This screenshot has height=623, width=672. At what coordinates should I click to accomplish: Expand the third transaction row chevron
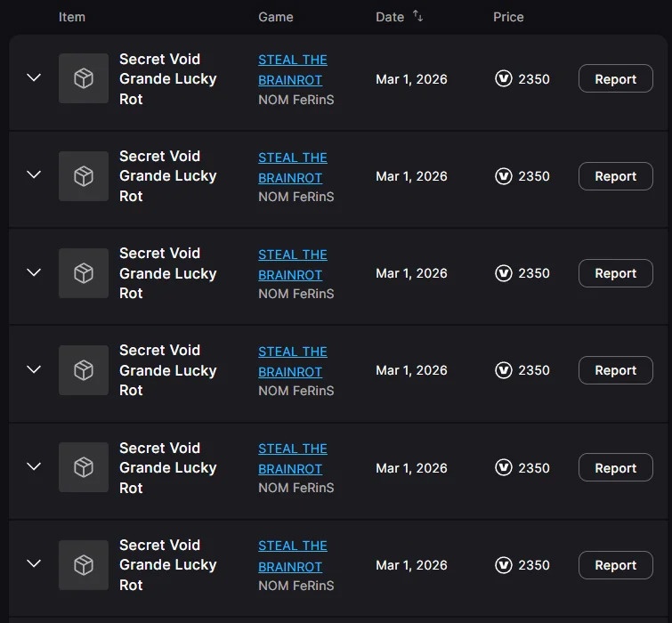pos(34,272)
